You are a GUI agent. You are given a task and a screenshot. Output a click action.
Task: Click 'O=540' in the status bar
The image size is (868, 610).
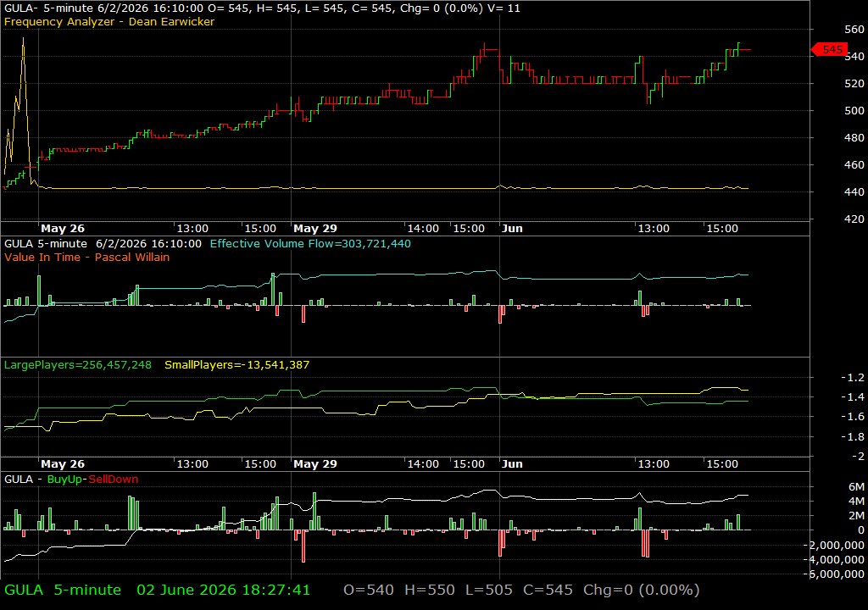point(369,590)
